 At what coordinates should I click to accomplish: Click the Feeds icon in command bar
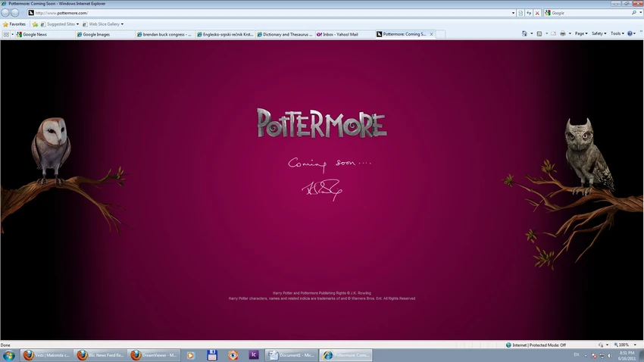539,33
